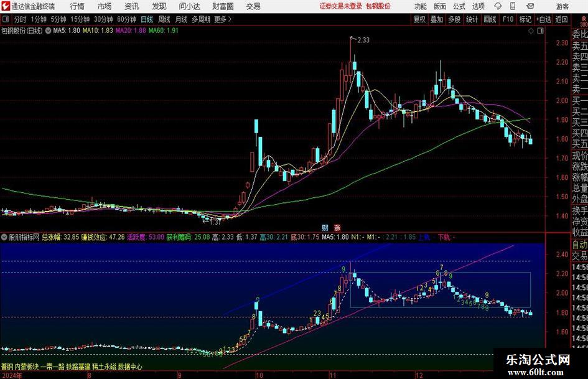The image size is (588, 379).
Task: Open the 画线 drawing tools
Action: (490, 19)
